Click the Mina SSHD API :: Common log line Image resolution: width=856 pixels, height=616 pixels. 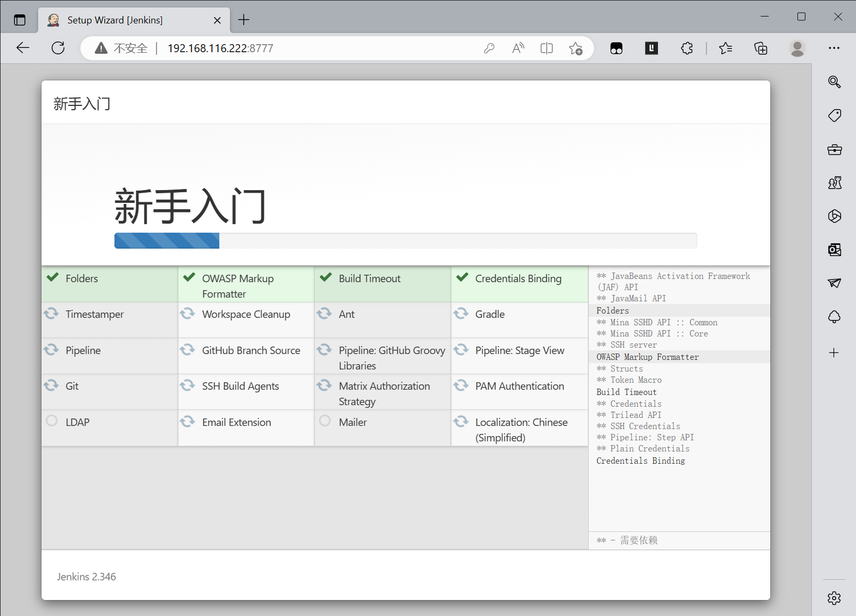[x=657, y=323]
